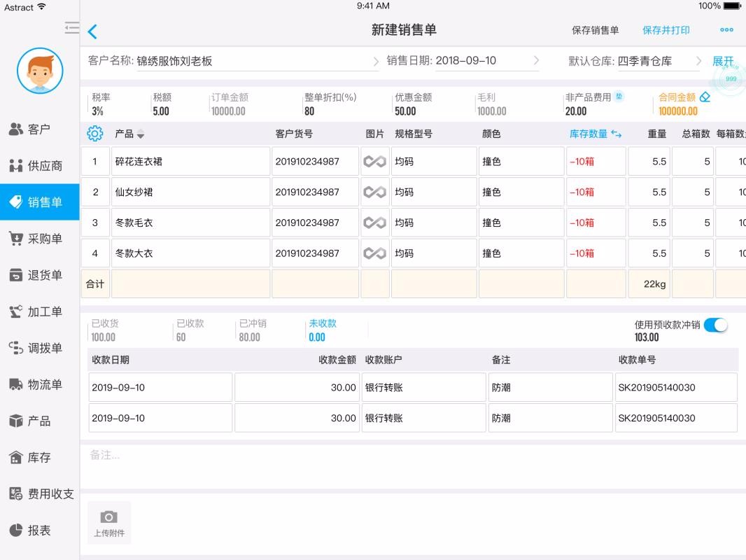Click the 保存销售单 button
The width and height of the screenshot is (746, 560).
point(594,30)
